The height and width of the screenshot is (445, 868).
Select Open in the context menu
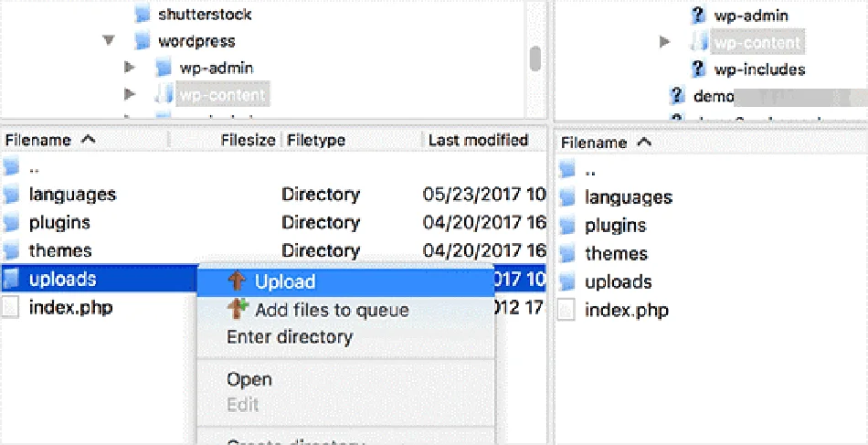coord(249,379)
